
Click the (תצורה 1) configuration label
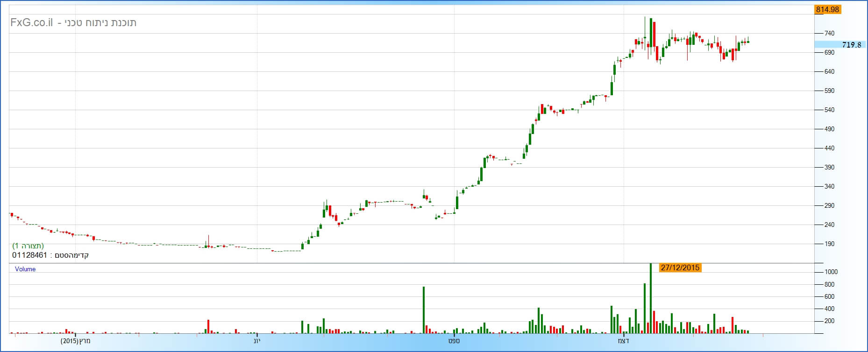(x=28, y=246)
